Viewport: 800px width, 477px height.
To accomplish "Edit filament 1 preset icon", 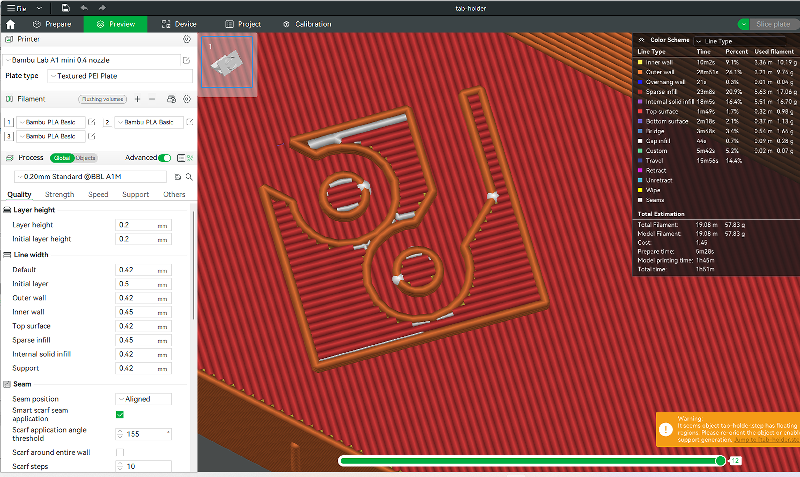I will tap(92, 122).
